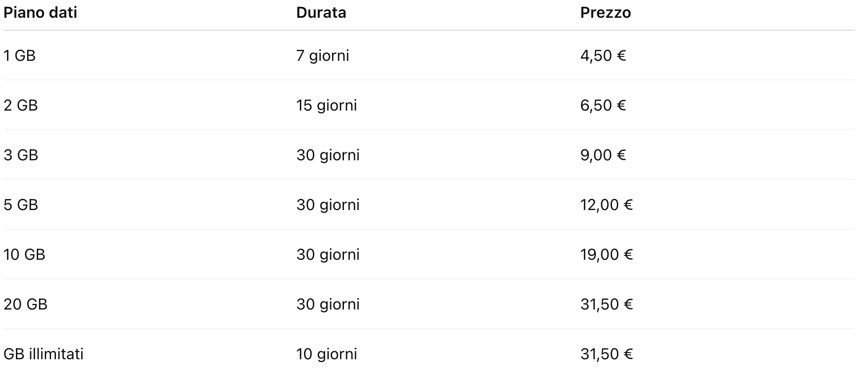Click the 4,50 € price

point(603,56)
